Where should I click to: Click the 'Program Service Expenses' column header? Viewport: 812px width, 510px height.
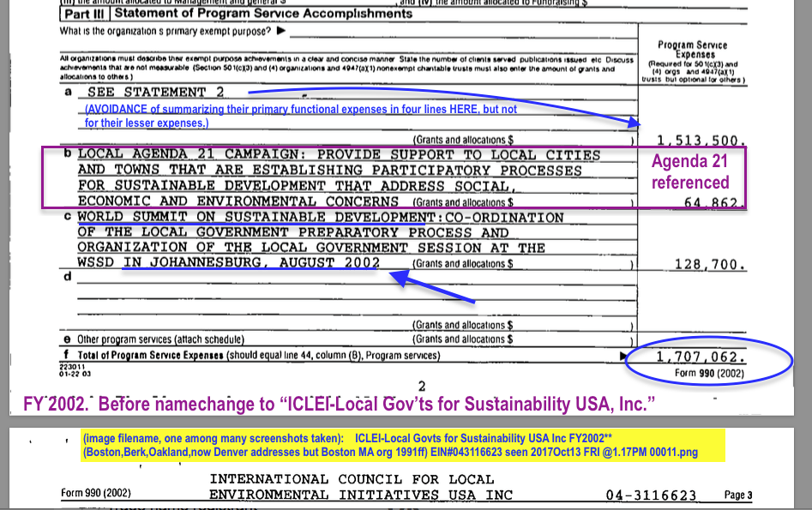point(692,50)
